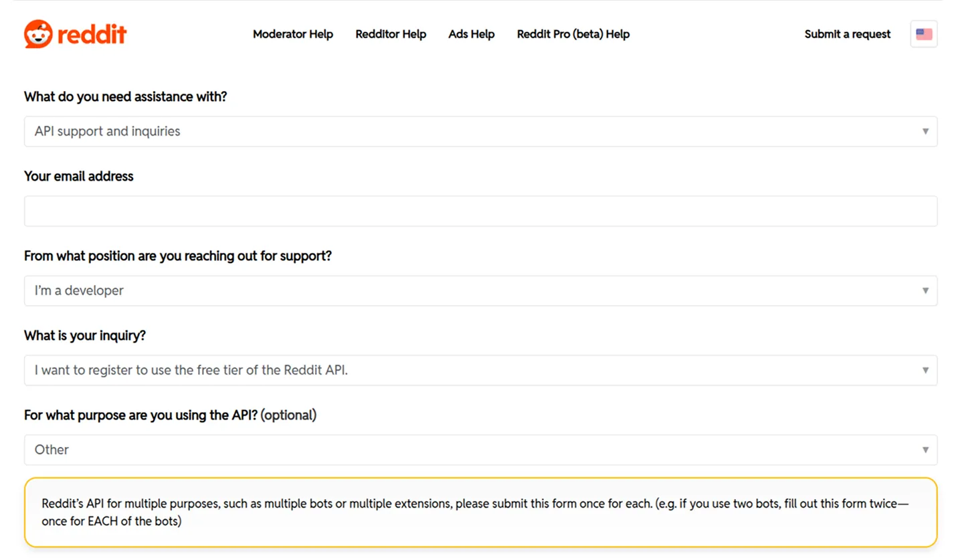Open the 'API support and inquiries' dropdown

480,131
